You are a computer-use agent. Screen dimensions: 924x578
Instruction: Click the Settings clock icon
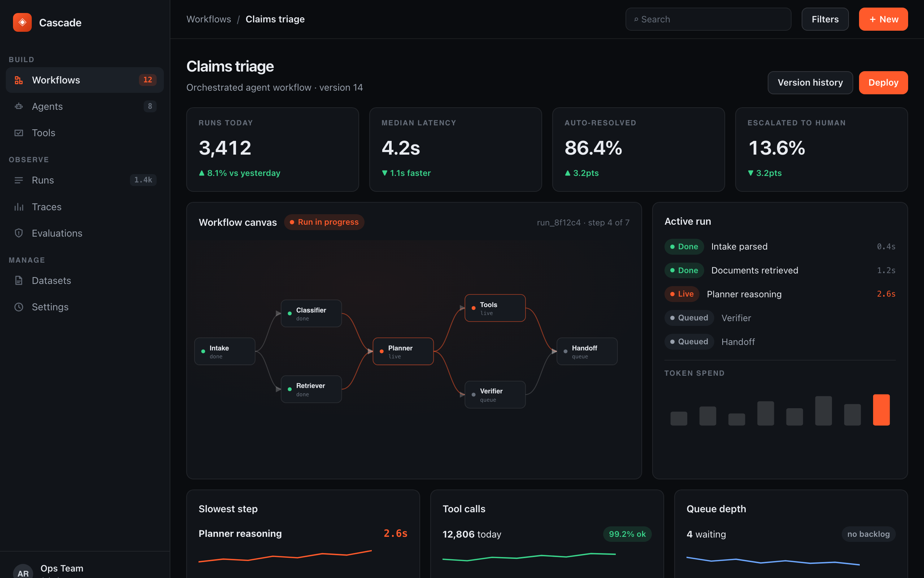point(19,307)
